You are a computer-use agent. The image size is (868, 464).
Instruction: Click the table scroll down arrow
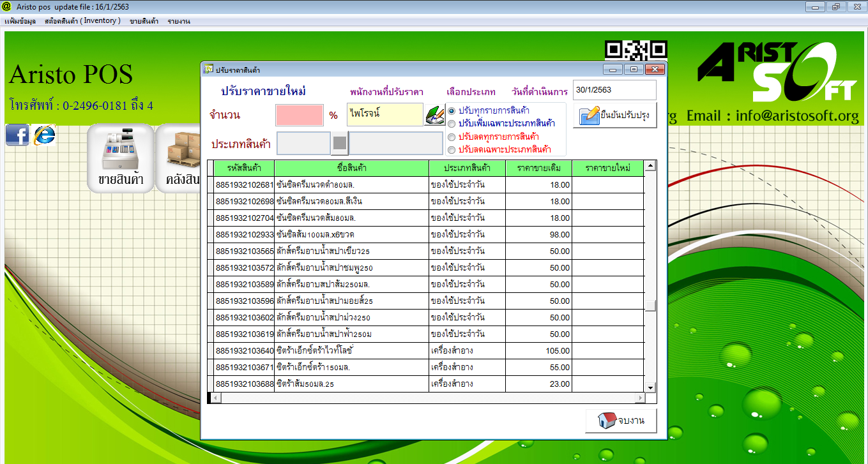tap(650, 387)
